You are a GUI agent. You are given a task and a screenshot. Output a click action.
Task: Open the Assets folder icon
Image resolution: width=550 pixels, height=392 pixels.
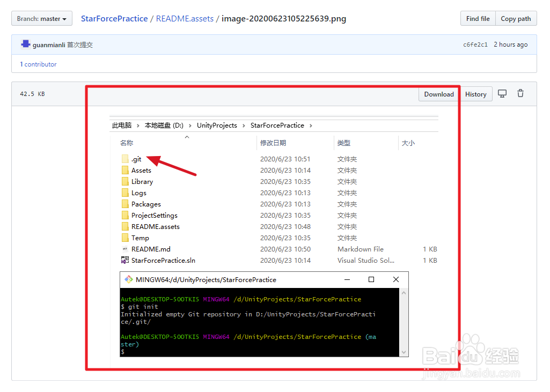tap(125, 170)
